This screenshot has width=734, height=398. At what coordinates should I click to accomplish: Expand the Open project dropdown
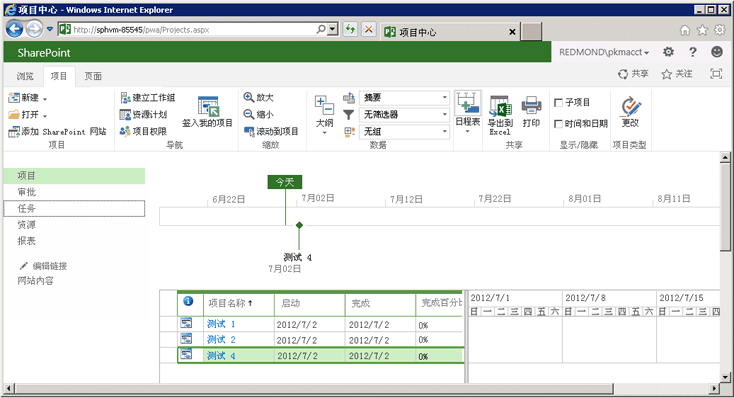(28, 115)
